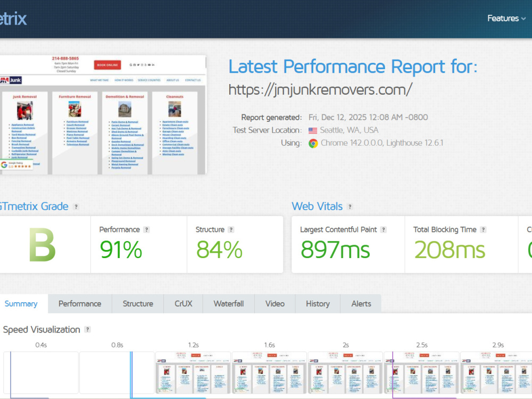Click the purple timeline marker in 2.5s frame
532x399 pixels.
[x=393, y=375]
